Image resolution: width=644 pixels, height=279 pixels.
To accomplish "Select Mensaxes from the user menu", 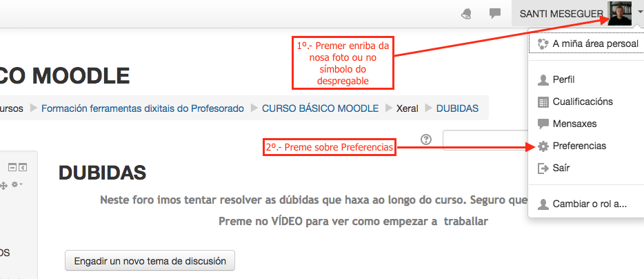I will tap(574, 124).
